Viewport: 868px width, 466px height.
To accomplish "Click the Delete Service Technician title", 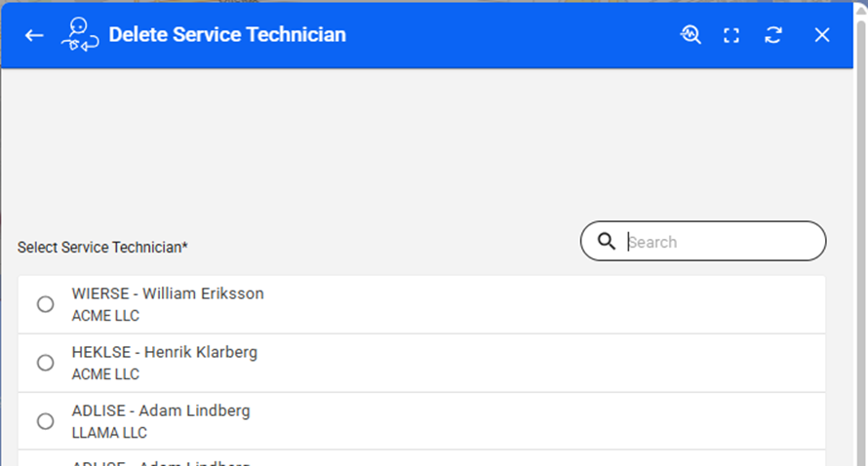I will [227, 35].
